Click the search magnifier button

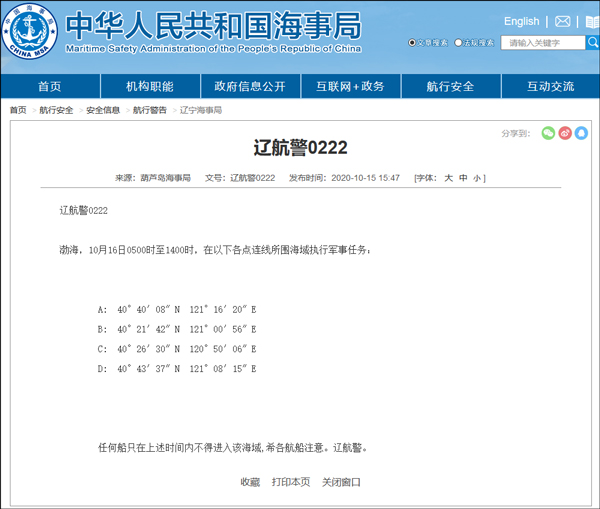click(593, 42)
